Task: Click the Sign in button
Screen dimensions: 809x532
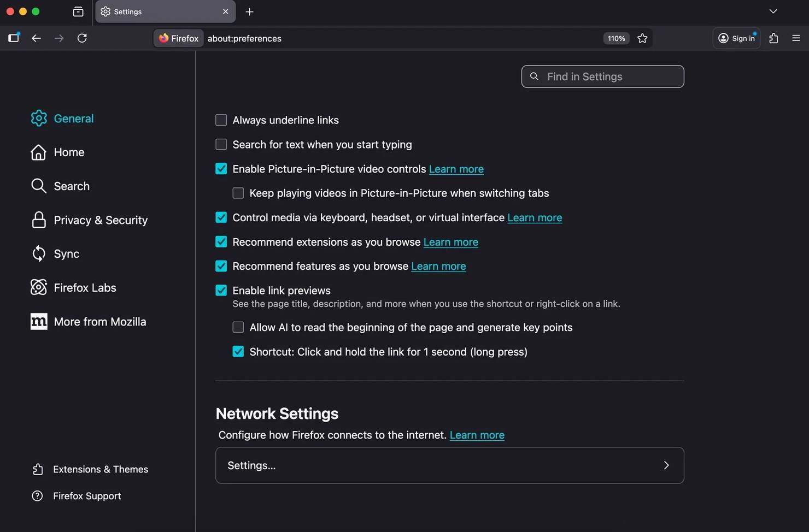Action: [x=736, y=38]
